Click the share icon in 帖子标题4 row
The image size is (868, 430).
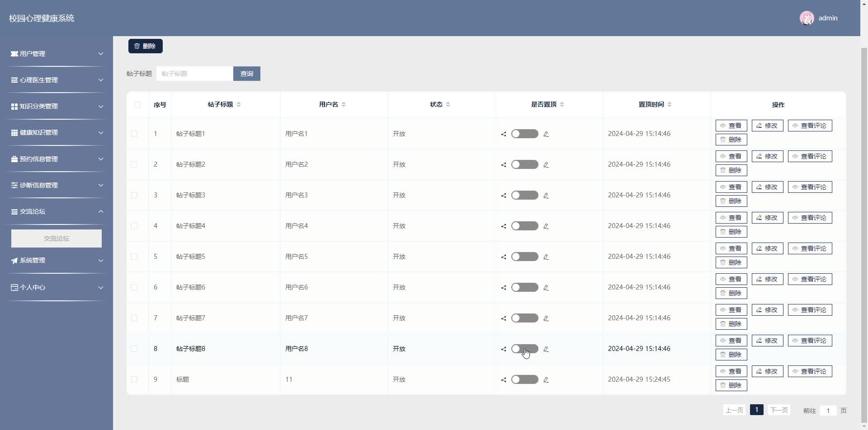pyautogui.click(x=504, y=226)
